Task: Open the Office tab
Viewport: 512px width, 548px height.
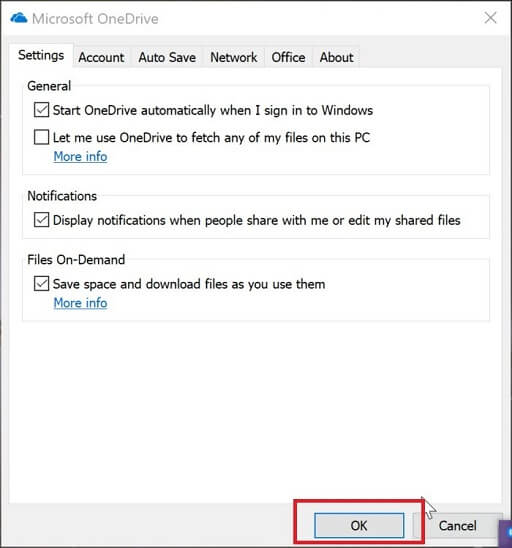Action: tap(288, 57)
